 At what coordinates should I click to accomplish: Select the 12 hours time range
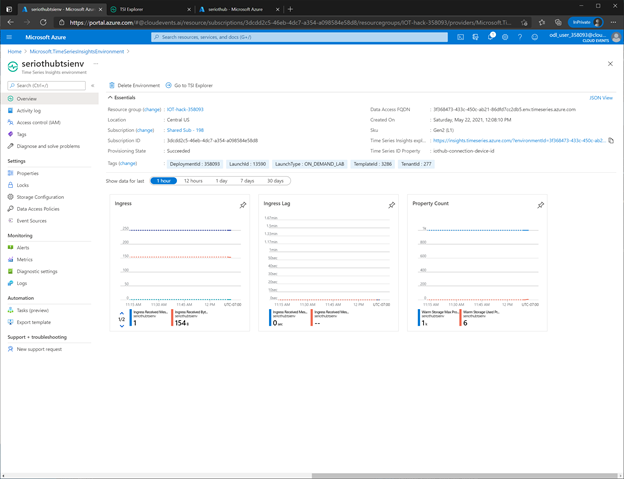tap(193, 181)
